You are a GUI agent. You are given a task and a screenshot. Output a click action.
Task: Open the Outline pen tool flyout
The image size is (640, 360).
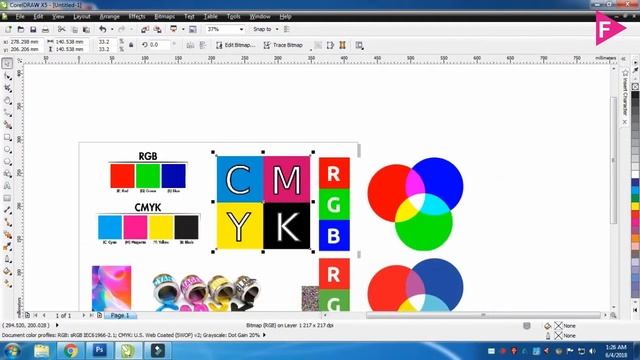click(x=7, y=259)
